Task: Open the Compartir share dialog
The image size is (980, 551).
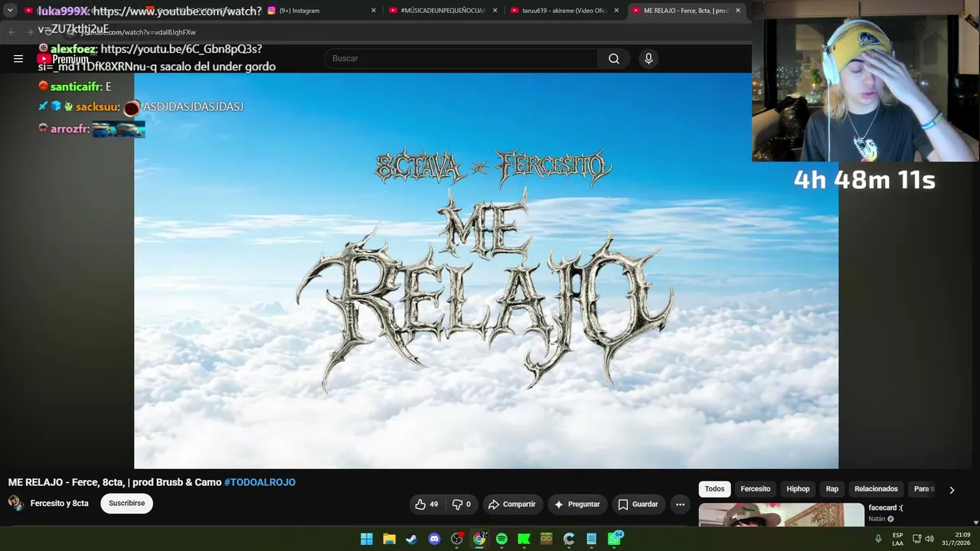Action: (512, 504)
